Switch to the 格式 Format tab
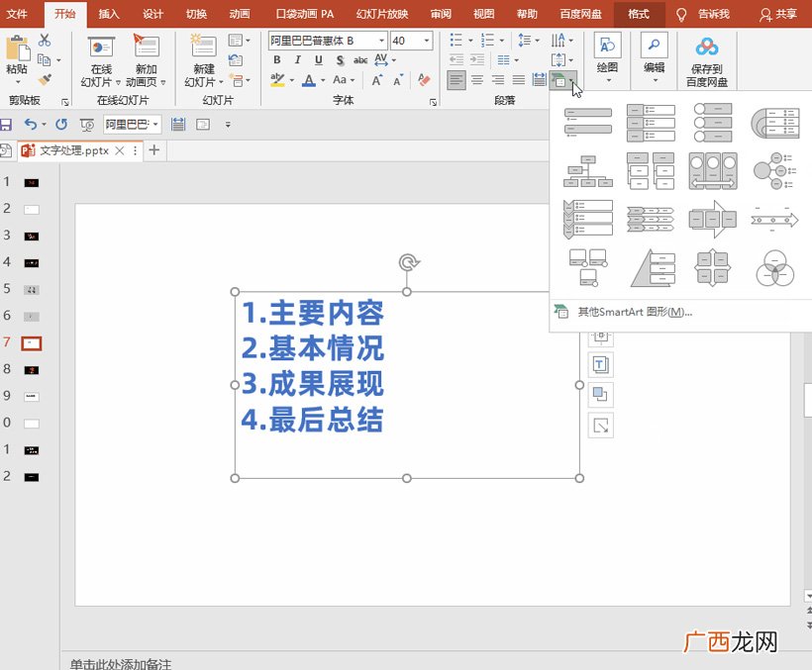Image resolution: width=812 pixels, height=670 pixels. [639, 14]
